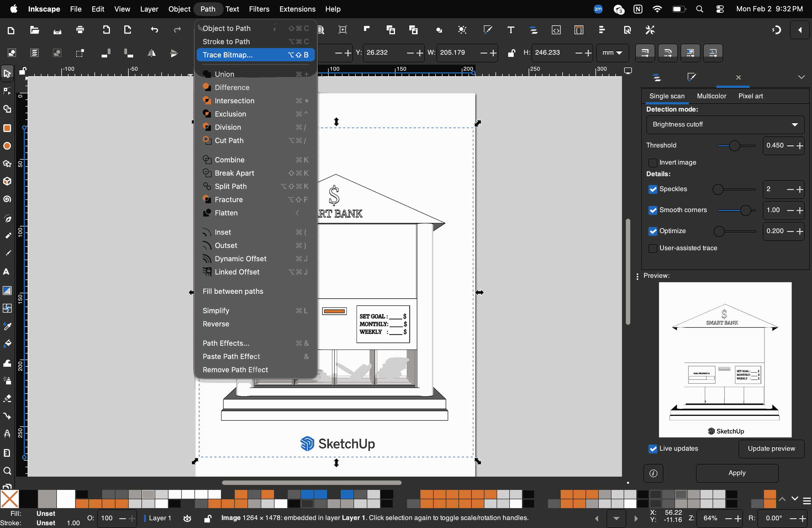The height and width of the screenshot is (528, 812).
Task: Click the Undo toolbar icon
Action: pyautogui.click(x=154, y=30)
